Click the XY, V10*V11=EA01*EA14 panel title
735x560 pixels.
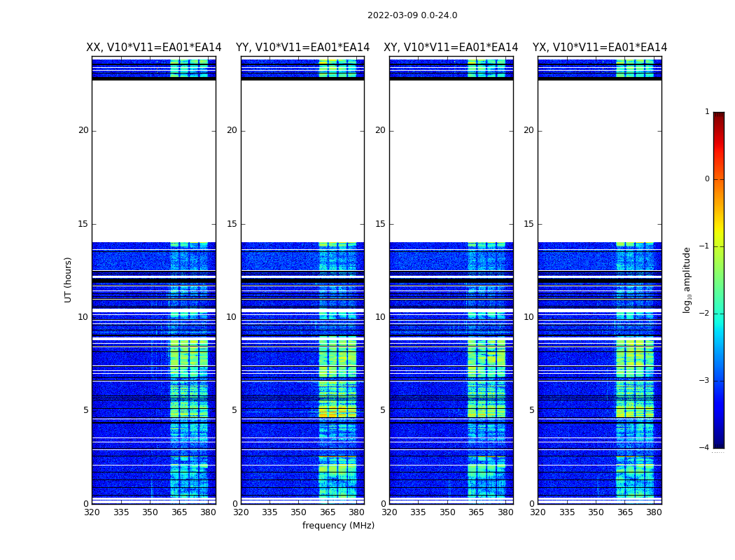click(x=451, y=48)
